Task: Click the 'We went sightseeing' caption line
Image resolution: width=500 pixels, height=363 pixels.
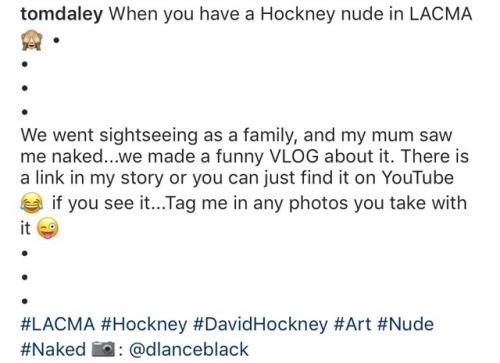Action: click(236, 136)
